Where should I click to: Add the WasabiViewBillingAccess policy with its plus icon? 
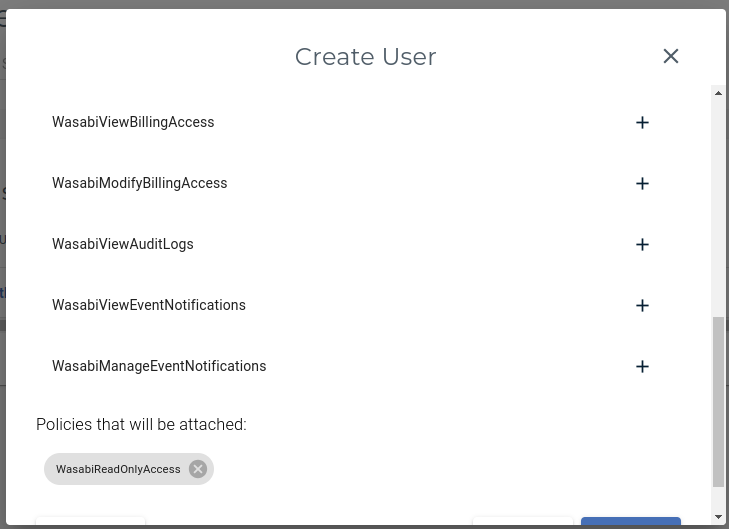coord(642,123)
